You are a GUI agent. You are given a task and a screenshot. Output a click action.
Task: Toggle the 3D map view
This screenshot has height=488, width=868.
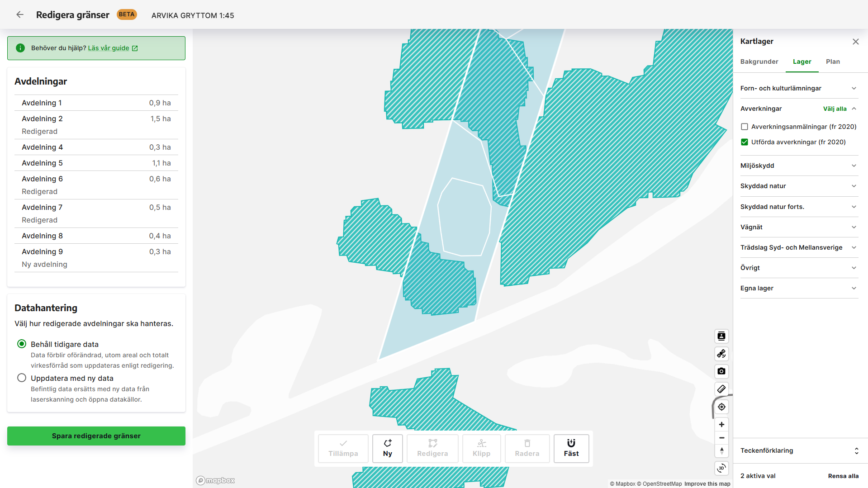(721, 468)
